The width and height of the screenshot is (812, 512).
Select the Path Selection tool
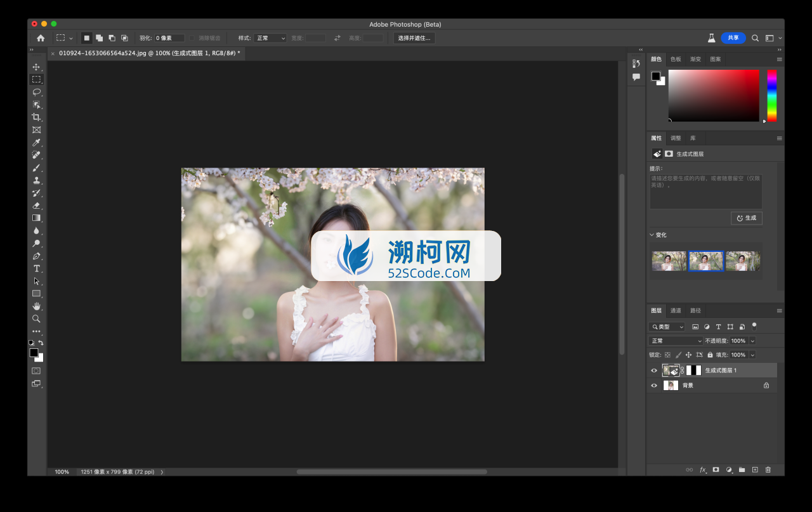36,281
